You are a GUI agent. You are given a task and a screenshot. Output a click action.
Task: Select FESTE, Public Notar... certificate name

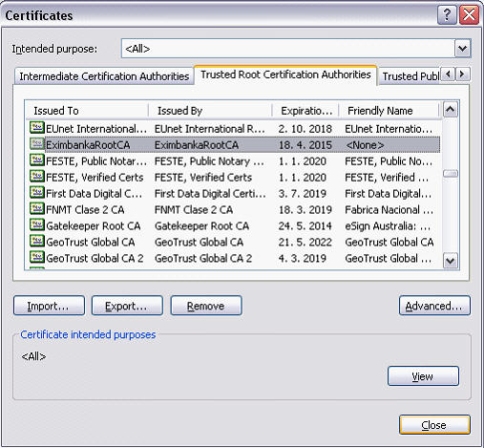96,161
